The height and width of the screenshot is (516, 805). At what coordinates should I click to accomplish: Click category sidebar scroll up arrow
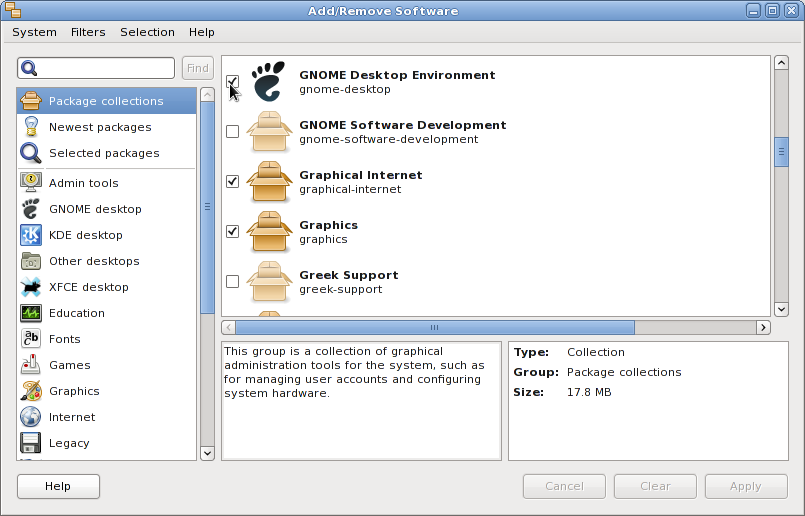(207, 94)
